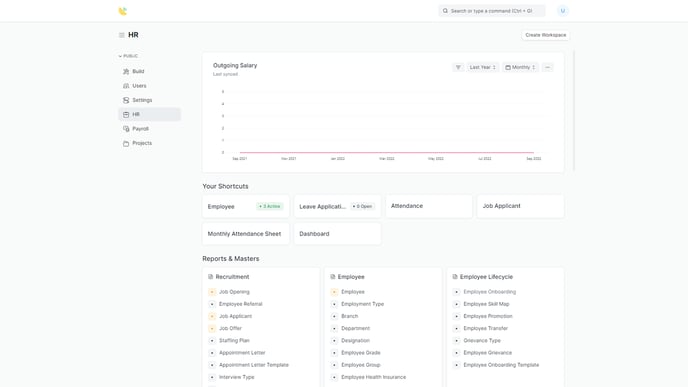Click the indicator dot beside Grievance Type
Screen dimensions: 688x387
(456, 340)
